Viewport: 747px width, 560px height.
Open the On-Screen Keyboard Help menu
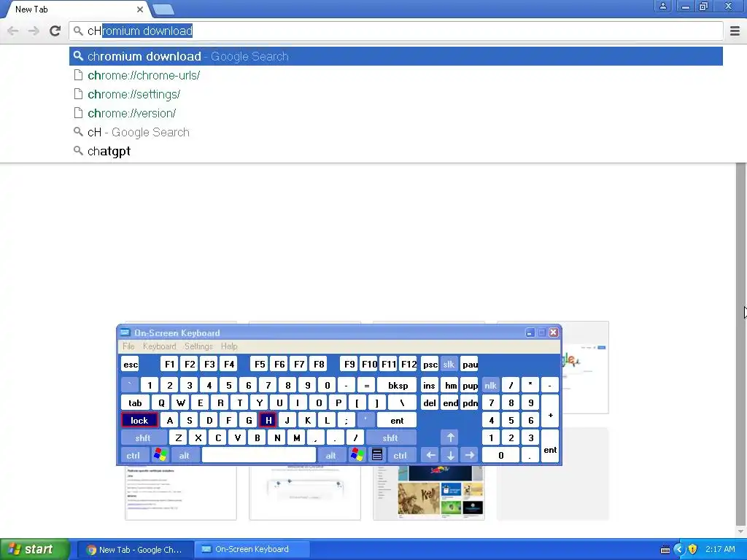[x=229, y=346]
